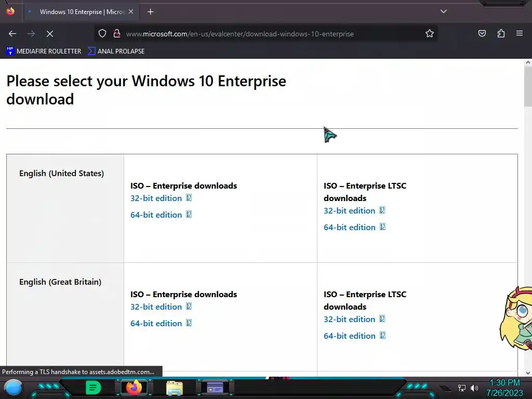Click the Firefox logo in the title bar
This screenshot has width=532, height=399.
point(10,11)
